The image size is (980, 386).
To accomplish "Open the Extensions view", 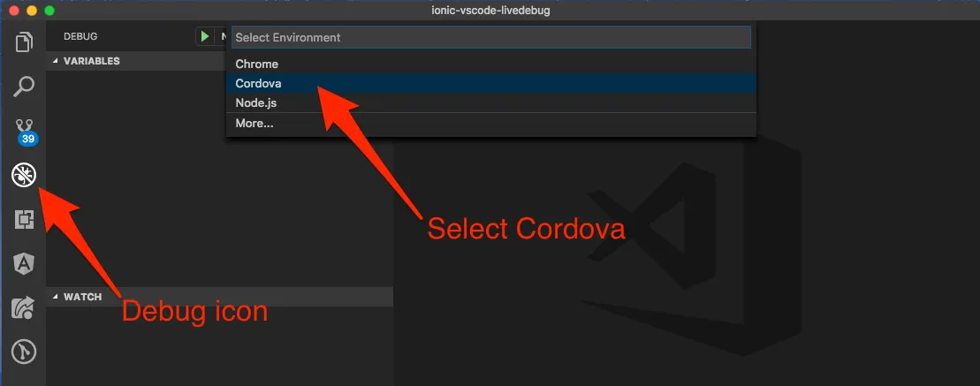I will (x=24, y=220).
